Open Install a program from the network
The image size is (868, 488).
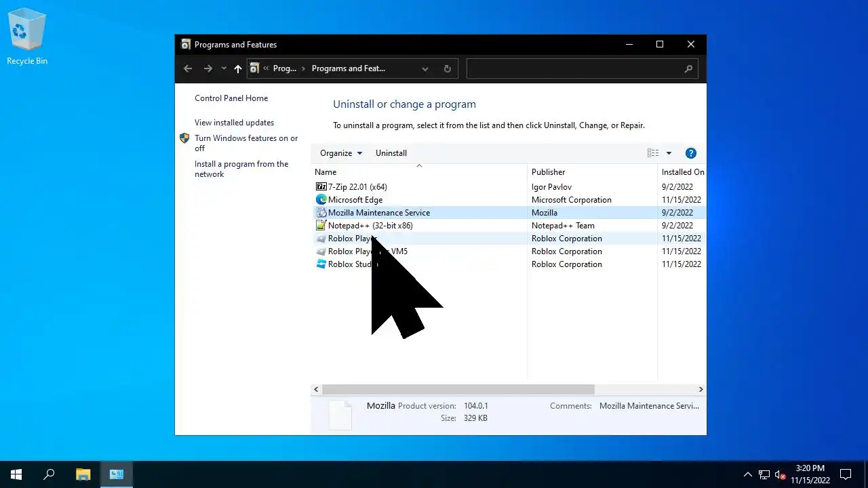click(241, 169)
